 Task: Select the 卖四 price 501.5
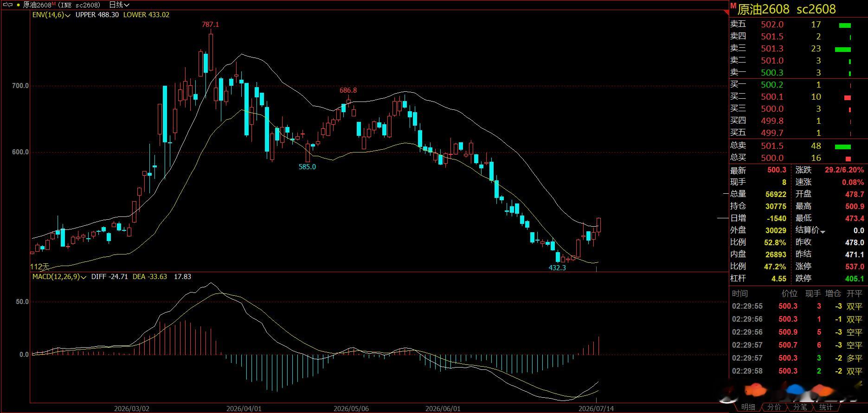tap(772, 37)
